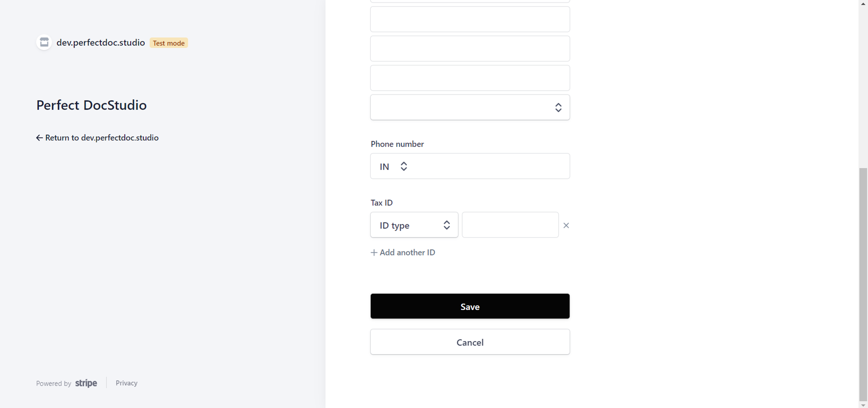
Task: Click the Test mode badge
Action: tap(168, 43)
